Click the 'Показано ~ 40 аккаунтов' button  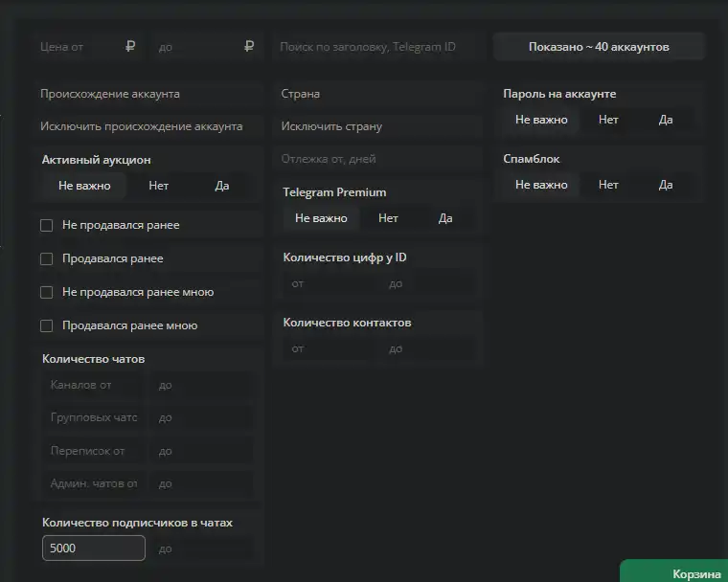(x=599, y=47)
